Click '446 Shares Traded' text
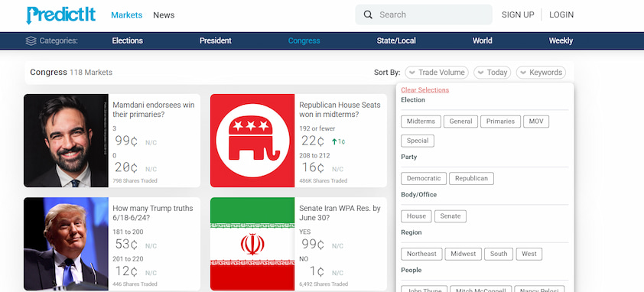This screenshot has height=292, width=644. click(x=135, y=284)
